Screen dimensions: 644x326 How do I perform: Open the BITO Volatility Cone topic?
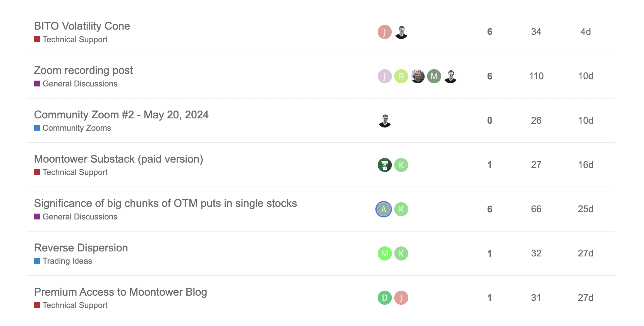coord(82,26)
